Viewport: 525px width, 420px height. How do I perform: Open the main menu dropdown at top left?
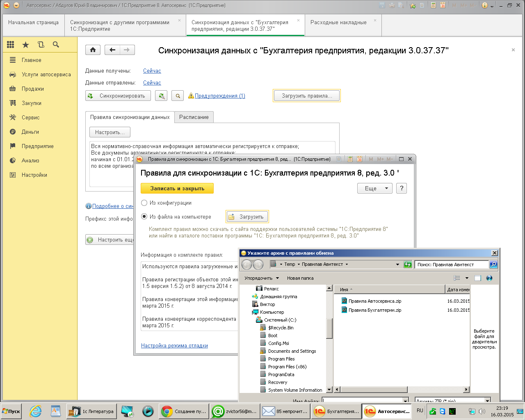(16, 5)
